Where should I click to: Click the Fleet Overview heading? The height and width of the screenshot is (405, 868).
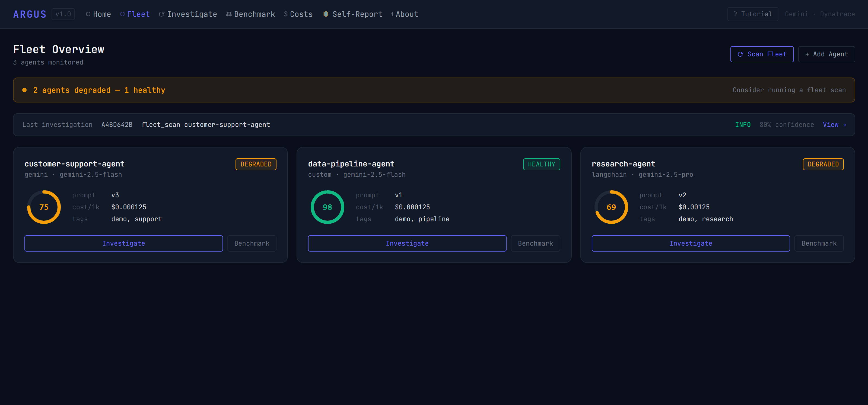click(x=59, y=50)
